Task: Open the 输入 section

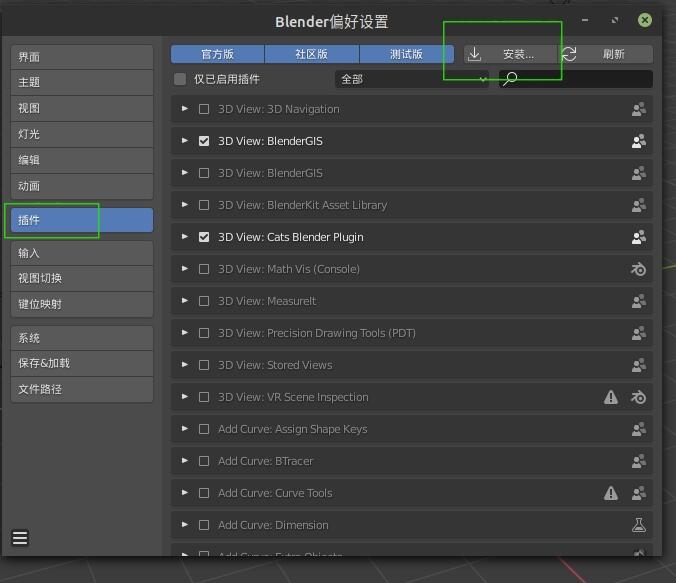Action: pyautogui.click(x=82, y=253)
